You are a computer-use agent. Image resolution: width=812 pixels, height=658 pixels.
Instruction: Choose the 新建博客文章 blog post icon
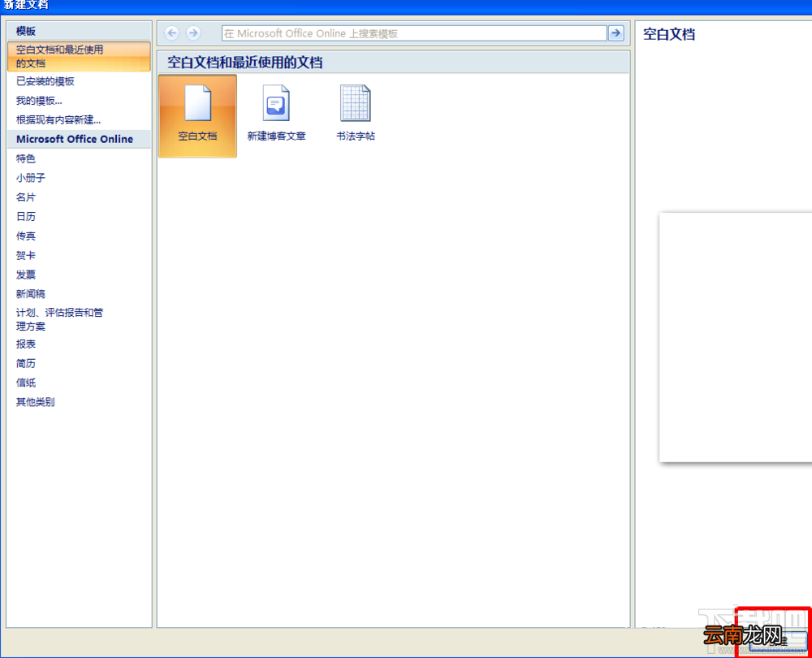pyautogui.click(x=276, y=114)
